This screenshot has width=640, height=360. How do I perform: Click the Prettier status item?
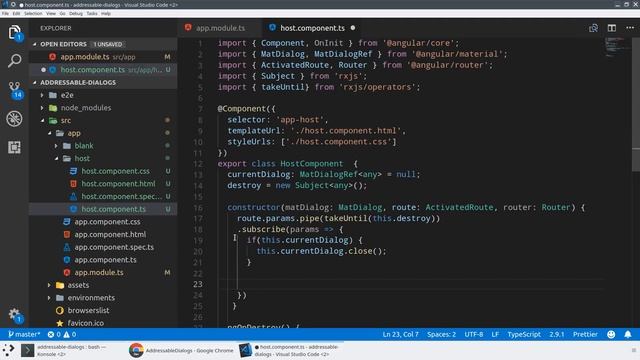tap(585, 334)
